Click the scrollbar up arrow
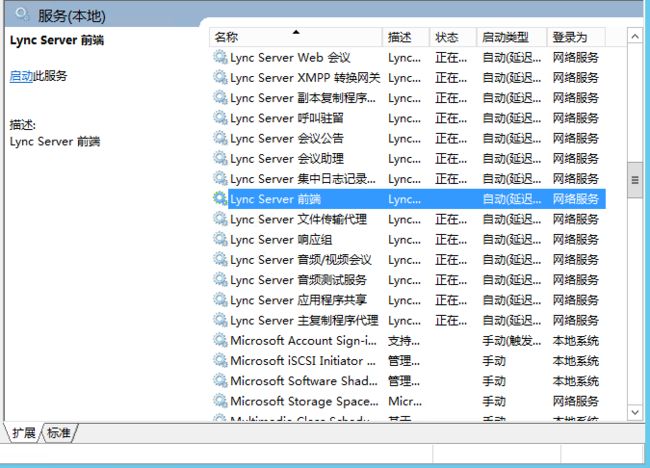The height and width of the screenshot is (468, 650). (635, 36)
